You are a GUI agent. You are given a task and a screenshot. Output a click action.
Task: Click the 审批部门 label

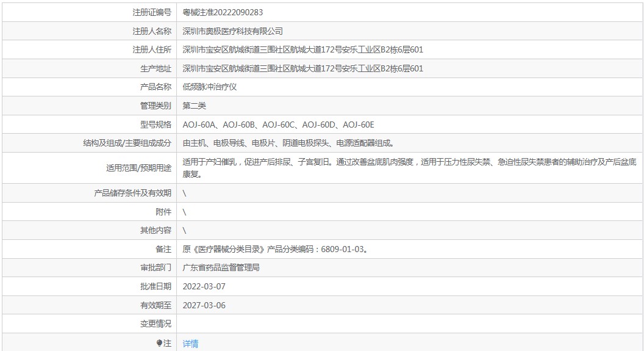pyautogui.click(x=156, y=267)
